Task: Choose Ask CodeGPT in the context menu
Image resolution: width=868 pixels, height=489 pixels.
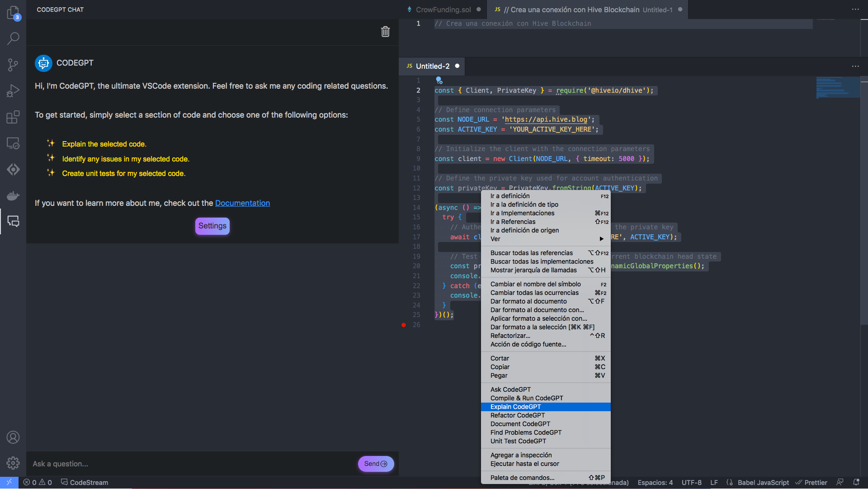Action: click(x=546, y=389)
